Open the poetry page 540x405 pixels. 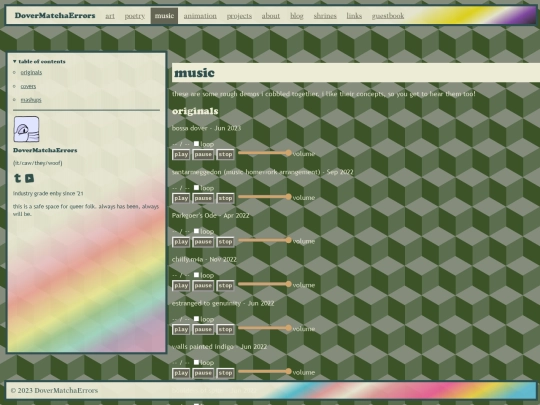pos(135,16)
